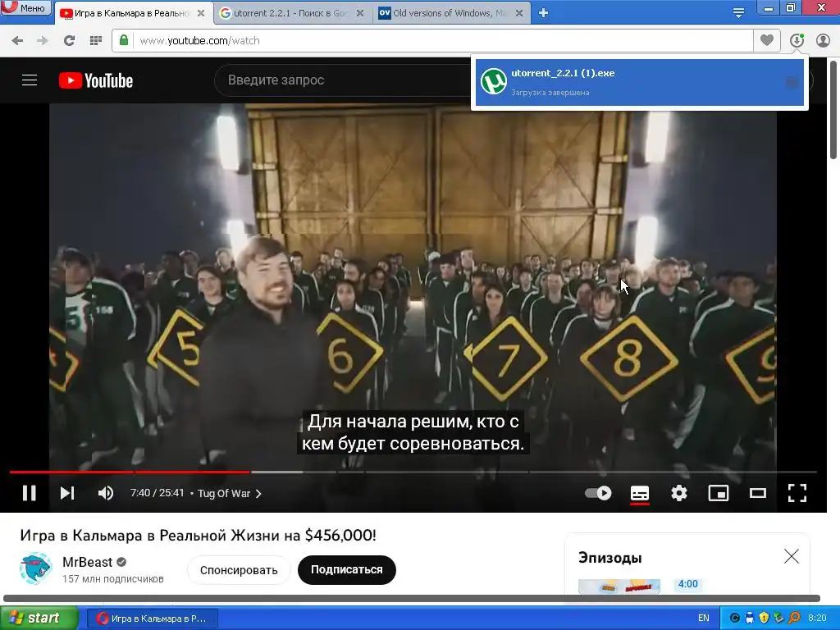
Task: Open the YouTube hamburger guide menu
Action: pyautogui.click(x=30, y=80)
